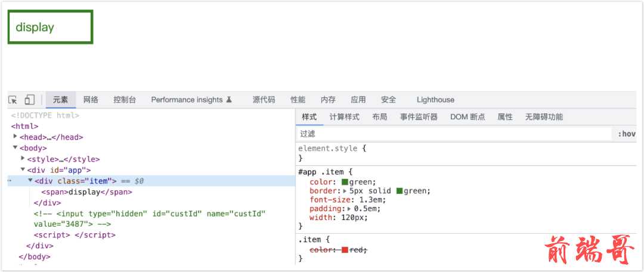The image size is (644, 272).
Task: Select the DOCTYPE html row
Action: [x=45, y=116]
